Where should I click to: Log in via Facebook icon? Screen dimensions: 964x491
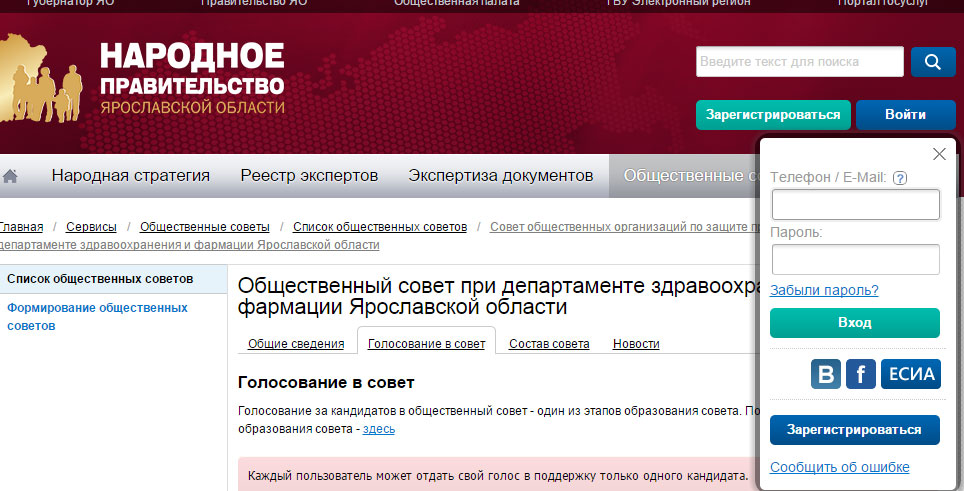[860, 375]
